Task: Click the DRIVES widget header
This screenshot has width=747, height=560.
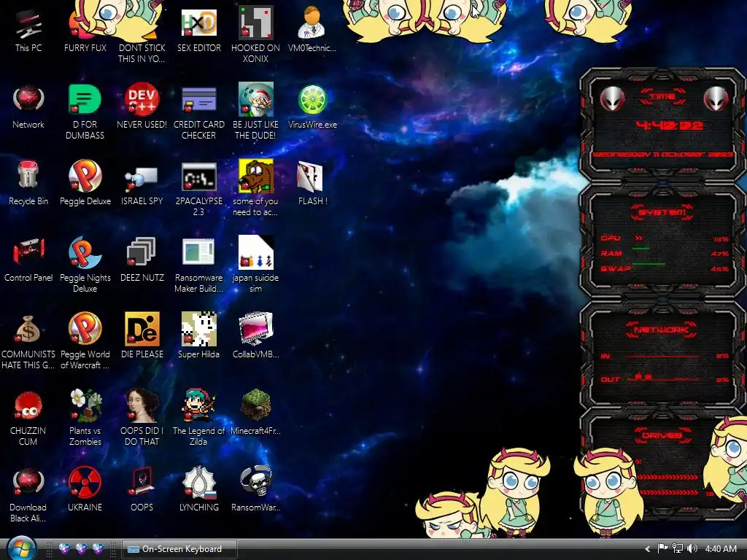Action: click(x=662, y=435)
